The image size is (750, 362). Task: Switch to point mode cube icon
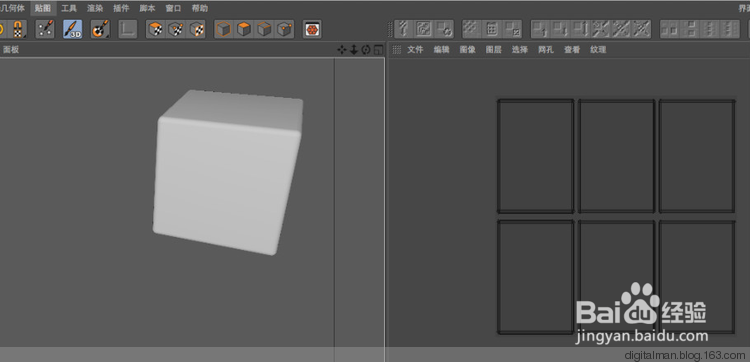coord(285,29)
